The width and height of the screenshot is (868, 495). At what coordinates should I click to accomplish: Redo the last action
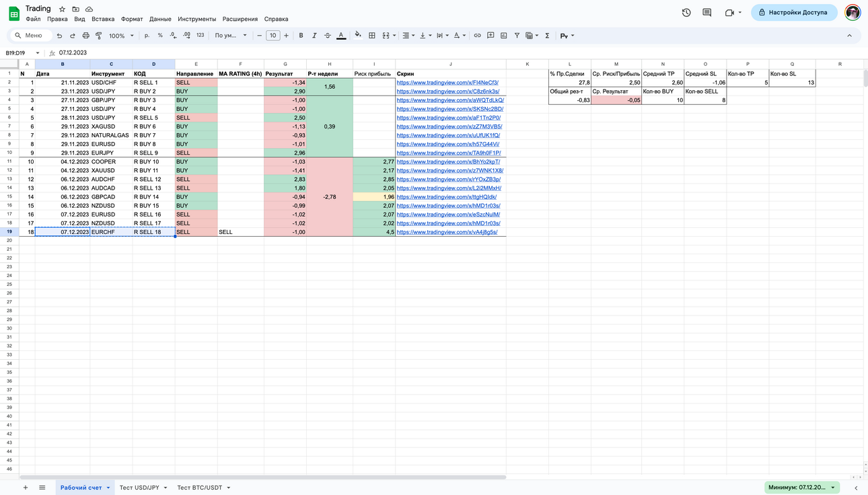[x=72, y=36]
